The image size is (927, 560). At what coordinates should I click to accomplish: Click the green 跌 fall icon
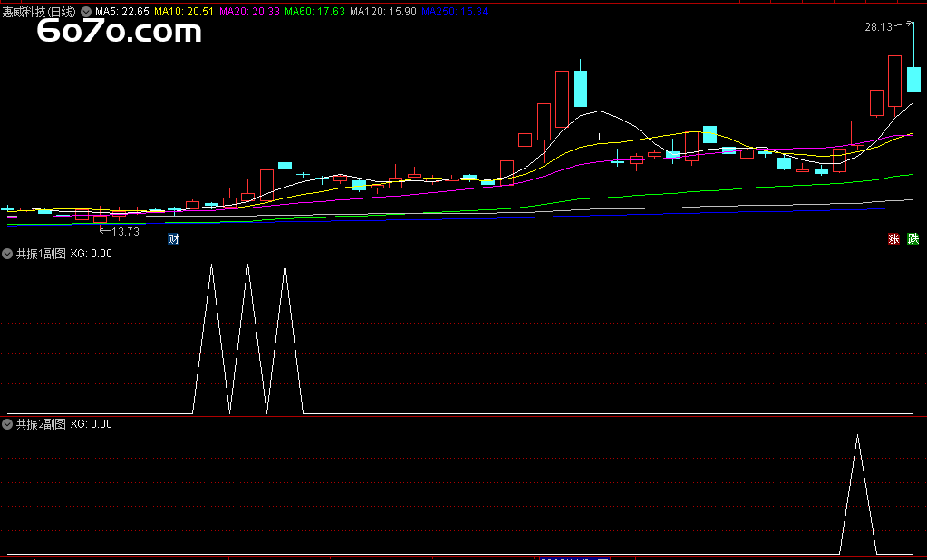(x=913, y=239)
